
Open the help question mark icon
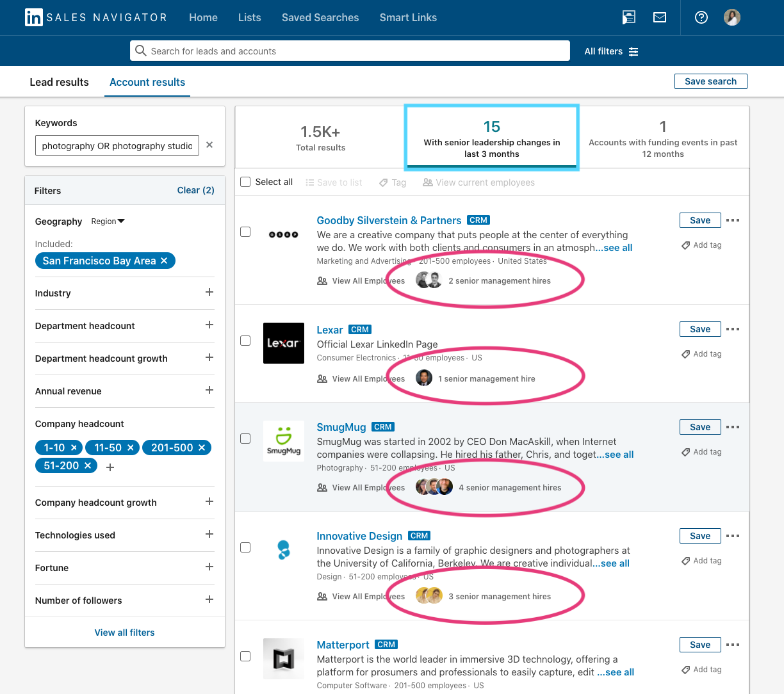point(701,17)
